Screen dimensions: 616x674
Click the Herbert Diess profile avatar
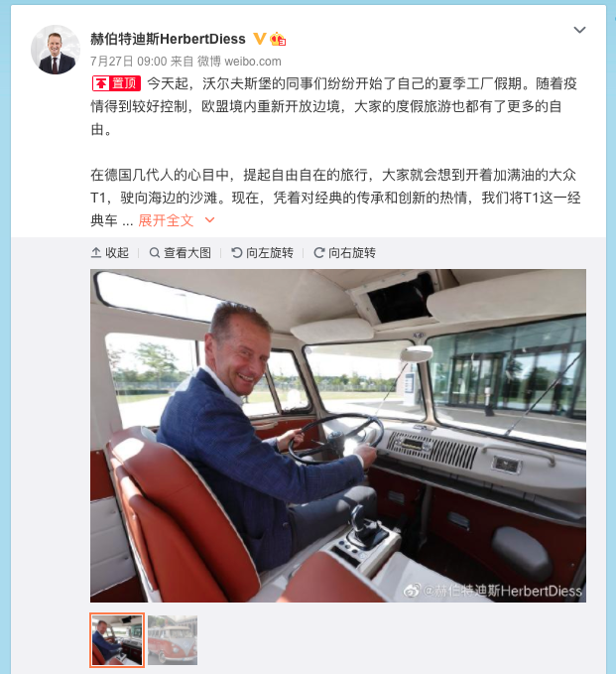[x=56, y=50]
